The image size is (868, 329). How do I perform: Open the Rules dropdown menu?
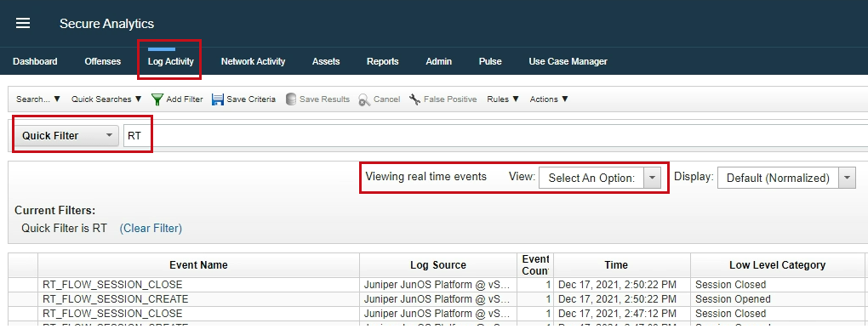tap(503, 99)
